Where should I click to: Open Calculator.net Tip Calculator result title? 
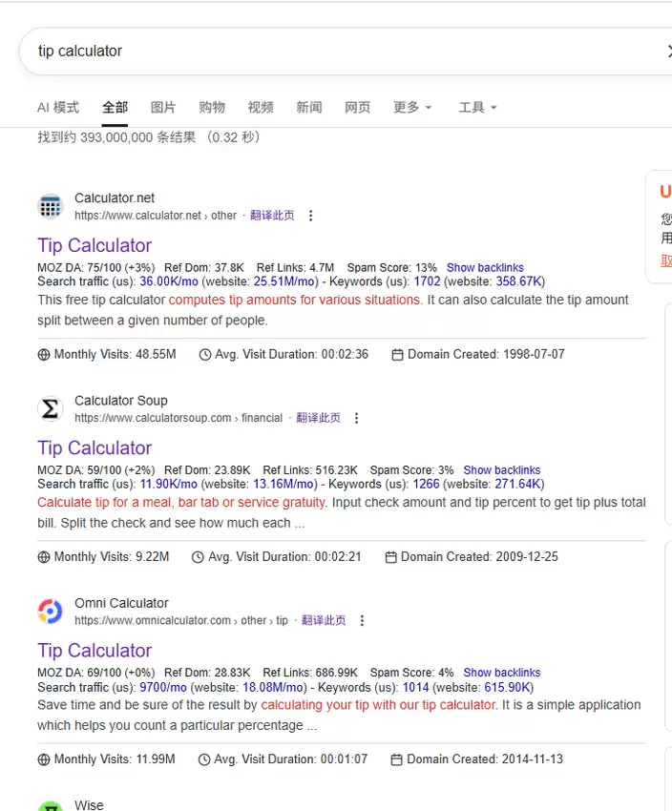click(94, 245)
